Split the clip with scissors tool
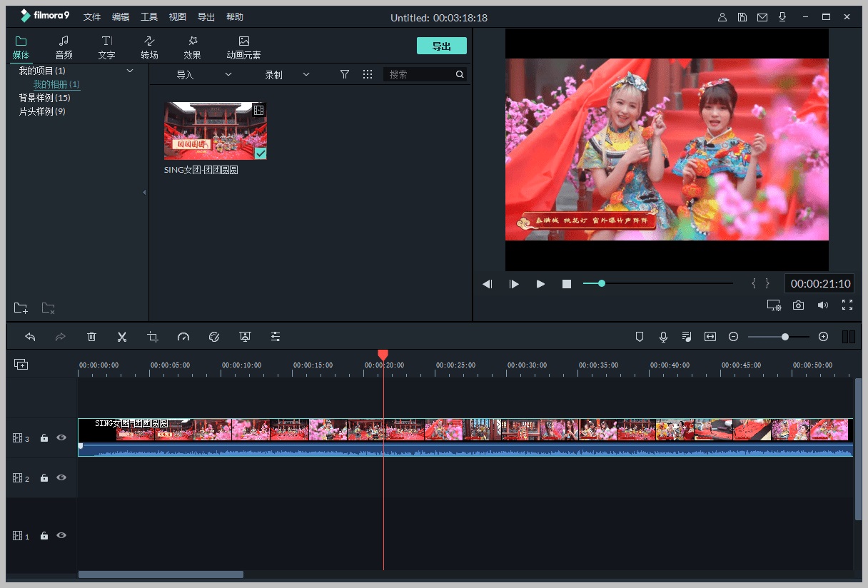Screen dimensions: 868x588 pyautogui.click(x=122, y=337)
